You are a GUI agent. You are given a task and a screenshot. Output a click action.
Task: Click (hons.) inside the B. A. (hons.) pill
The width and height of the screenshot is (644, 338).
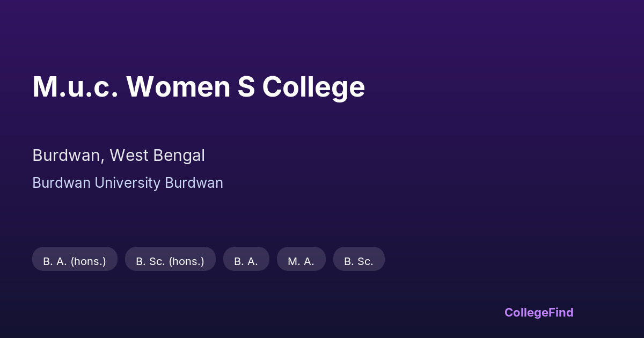point(88,261)
